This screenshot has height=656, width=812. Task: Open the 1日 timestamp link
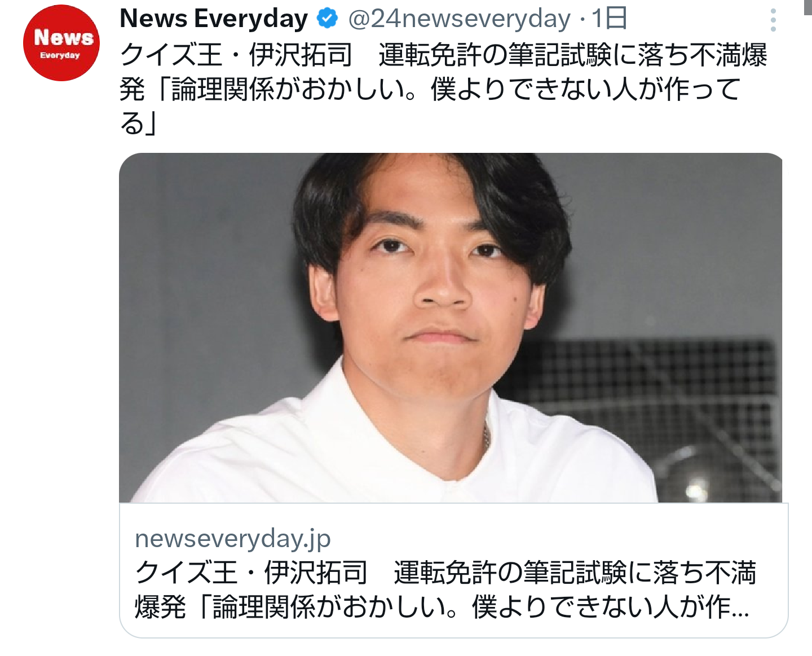pyautogui.click(x=609, y=19)
